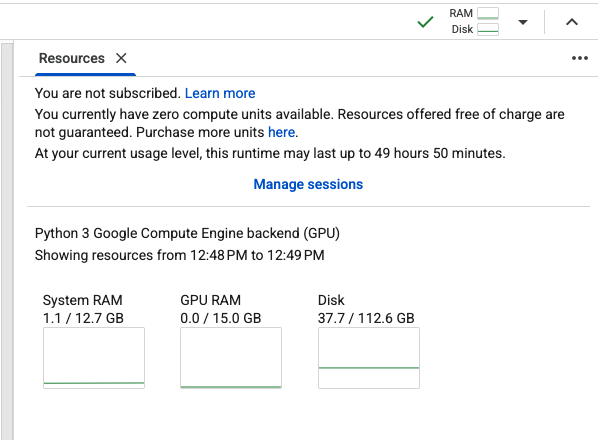Expand the runtime connection dropdown arrow
598x440 pixels.
[x=523, y=22]
